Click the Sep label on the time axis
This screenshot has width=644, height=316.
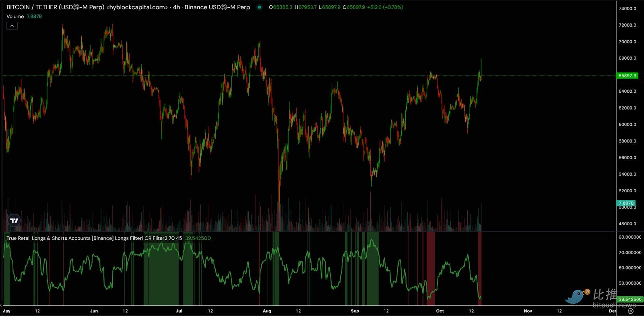click(355, 311)
